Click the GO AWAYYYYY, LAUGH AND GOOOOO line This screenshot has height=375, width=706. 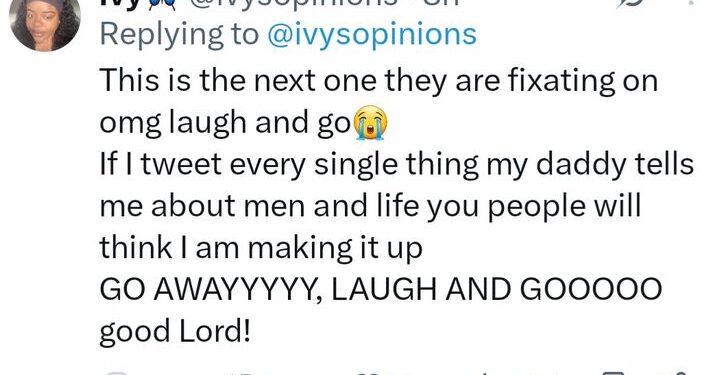[381, 289]
